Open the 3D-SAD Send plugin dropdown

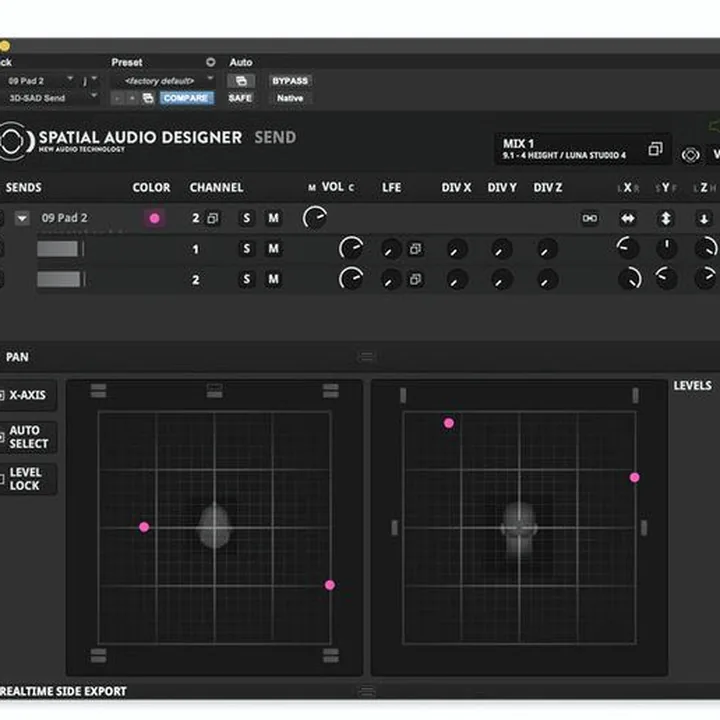coord(51,98)
